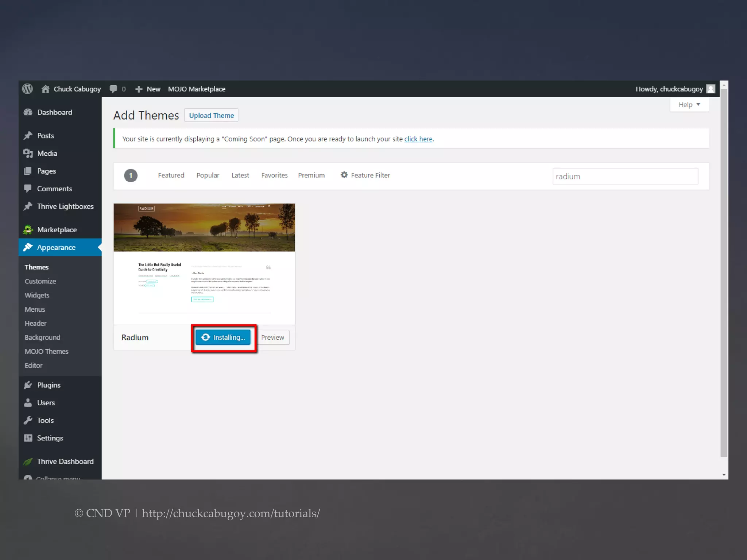Open the Customize submenu item
The image size is (747, 560).
[40, 281]
